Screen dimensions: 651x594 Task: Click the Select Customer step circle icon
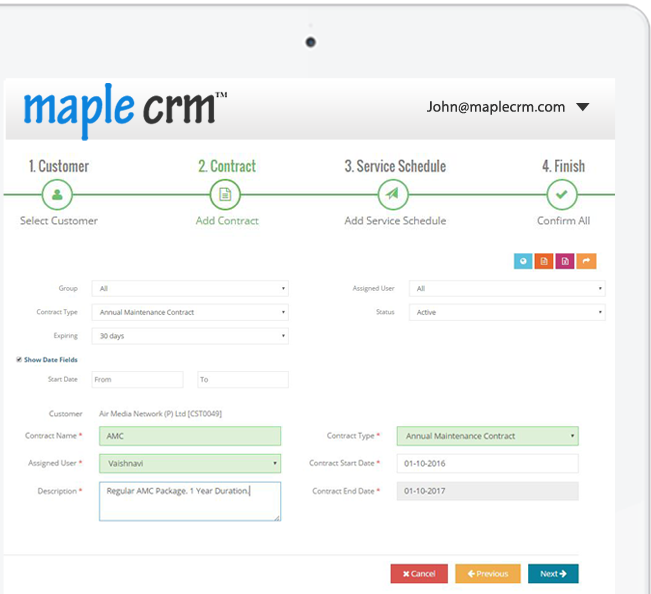(57, 194)
